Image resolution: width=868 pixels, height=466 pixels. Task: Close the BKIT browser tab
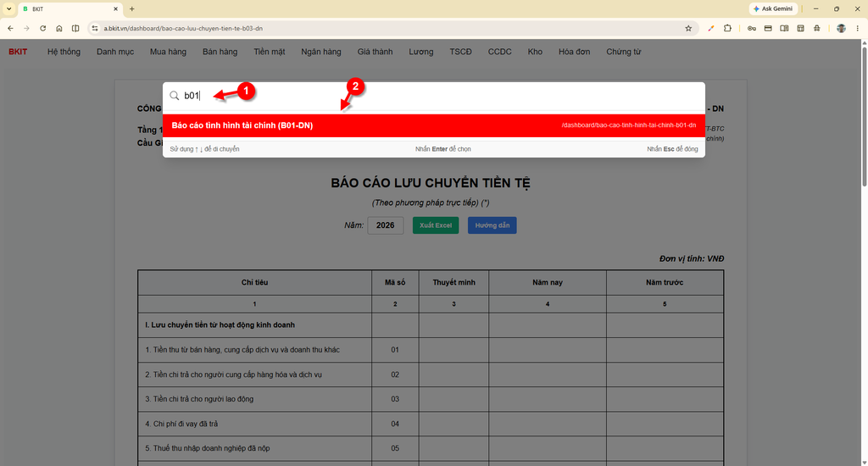pyautogui.click(x=115, y=8)
